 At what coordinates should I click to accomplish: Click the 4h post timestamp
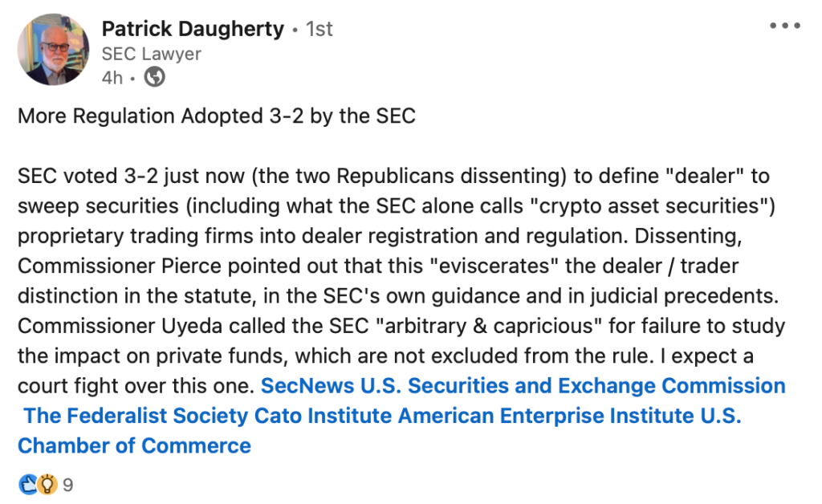112,77
